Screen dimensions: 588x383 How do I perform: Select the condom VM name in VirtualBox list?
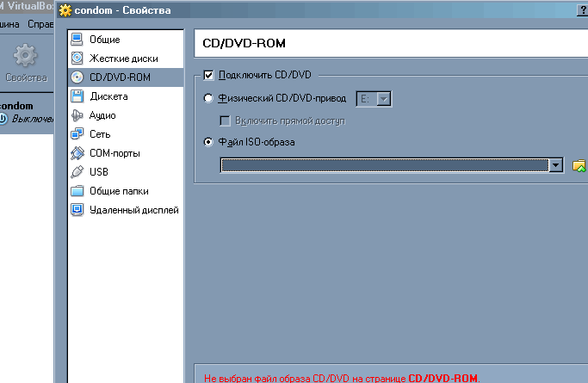[16, 106]
